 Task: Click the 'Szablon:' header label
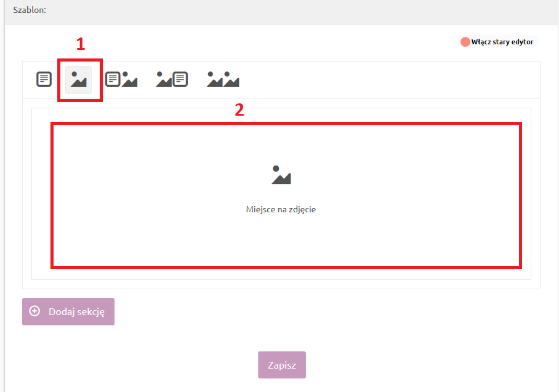point(30,10)
